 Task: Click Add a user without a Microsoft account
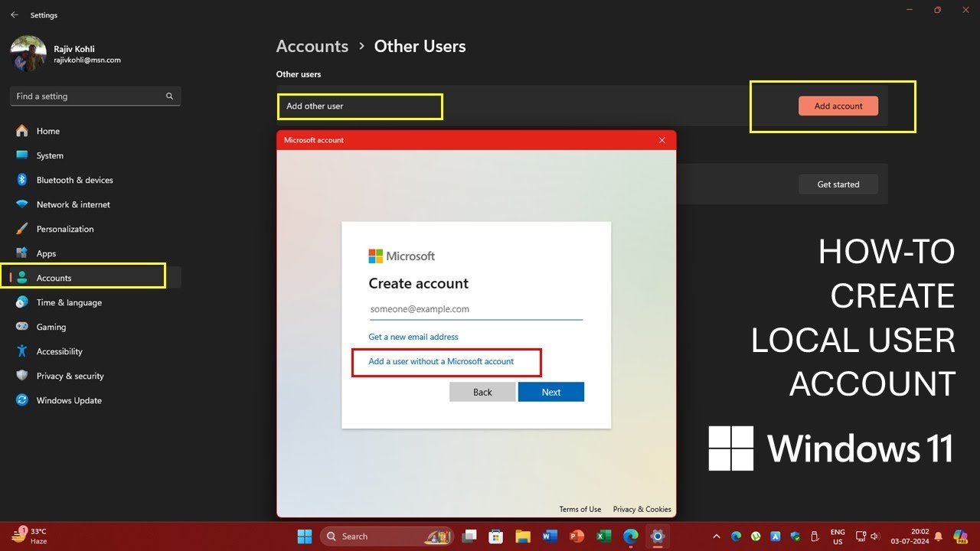(x=441, y=361)
